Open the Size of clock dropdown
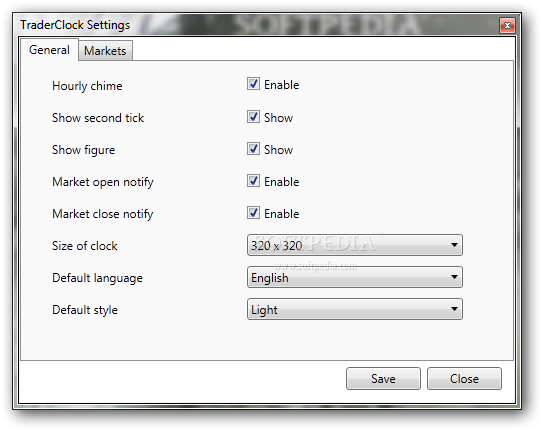Viewport: 542px width, 430px height. (x=355, y=245)
